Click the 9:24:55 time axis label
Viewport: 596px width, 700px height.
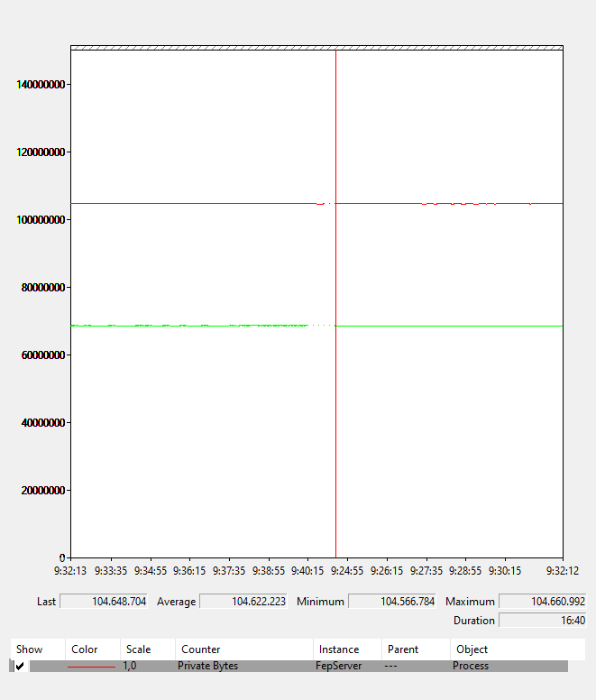347,570
